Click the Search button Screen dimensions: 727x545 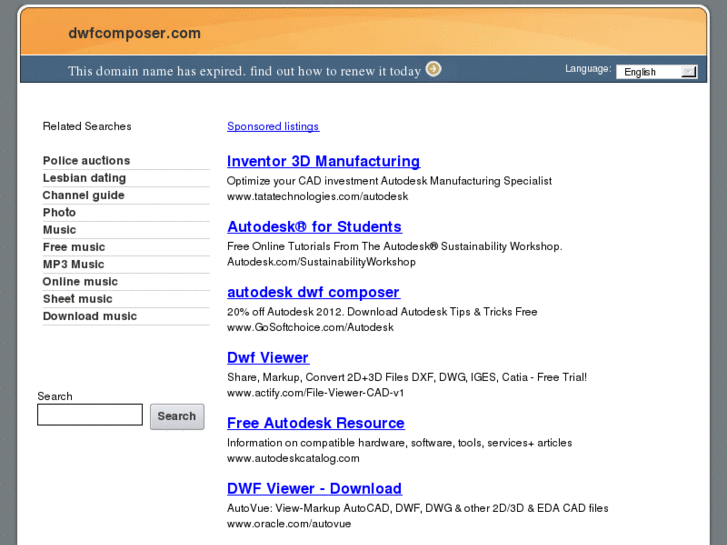click(177, 416)
